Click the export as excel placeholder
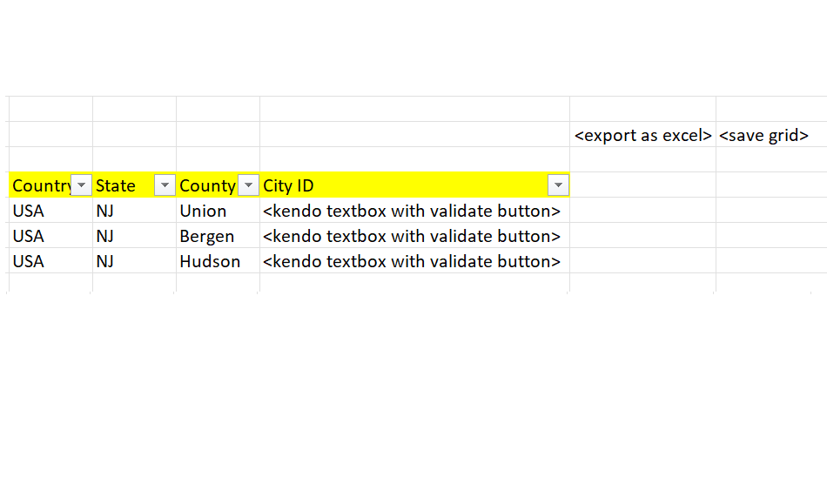 [x=642, y=135]
